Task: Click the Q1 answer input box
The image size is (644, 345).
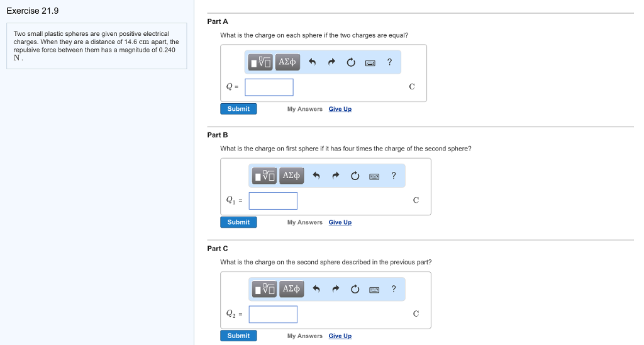Action: pos(273,201)
